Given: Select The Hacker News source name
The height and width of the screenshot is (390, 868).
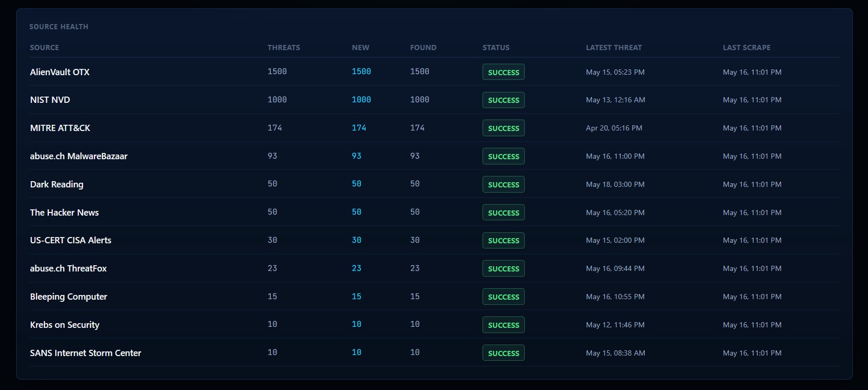Looking at the screenshot, I should [64, 212].
